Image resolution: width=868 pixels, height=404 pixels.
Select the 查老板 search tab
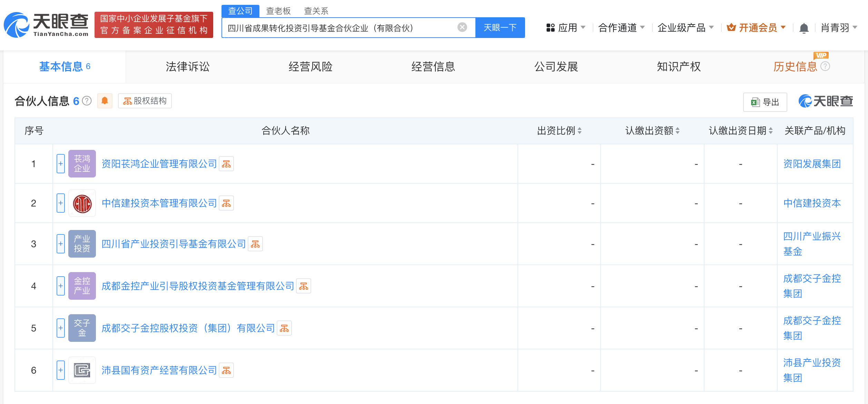[278, 11]
